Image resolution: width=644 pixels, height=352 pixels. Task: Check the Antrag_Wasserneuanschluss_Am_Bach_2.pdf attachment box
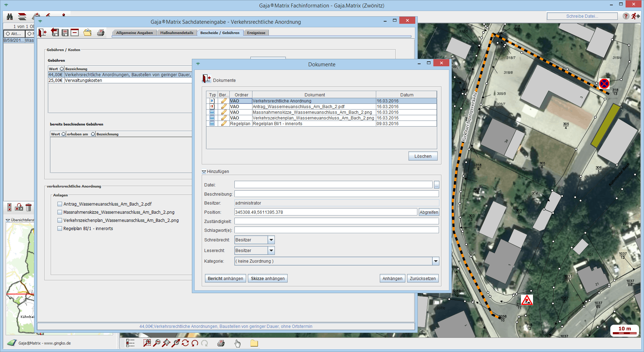click(60, 204)
